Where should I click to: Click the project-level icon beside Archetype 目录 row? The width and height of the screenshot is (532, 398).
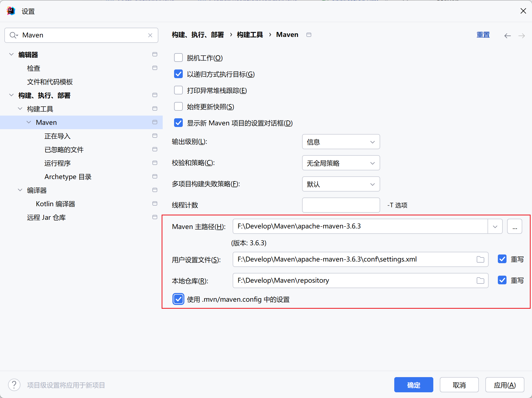pos(155,176)
